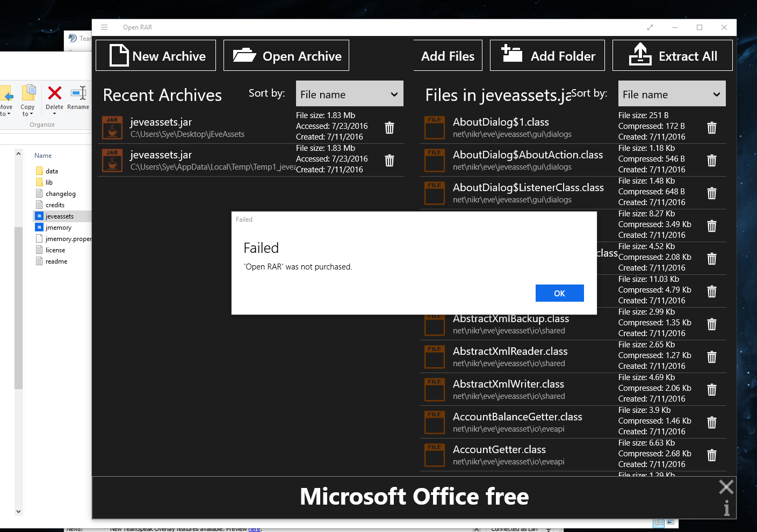Click the file icon of AccountBalanceGetter.class
The image size is (757, 532).
435,422
